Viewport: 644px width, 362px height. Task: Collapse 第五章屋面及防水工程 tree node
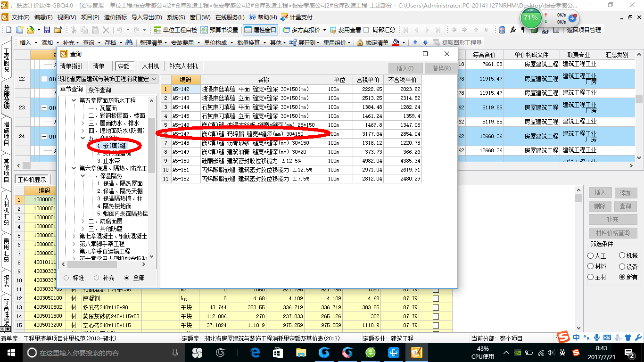pos(74,100)
